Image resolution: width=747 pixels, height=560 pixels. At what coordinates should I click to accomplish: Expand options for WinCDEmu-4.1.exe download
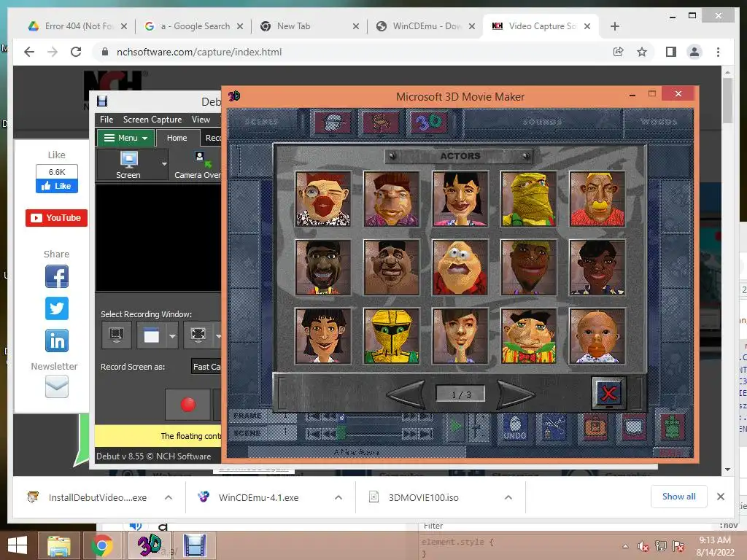click(x=338, y=497)
